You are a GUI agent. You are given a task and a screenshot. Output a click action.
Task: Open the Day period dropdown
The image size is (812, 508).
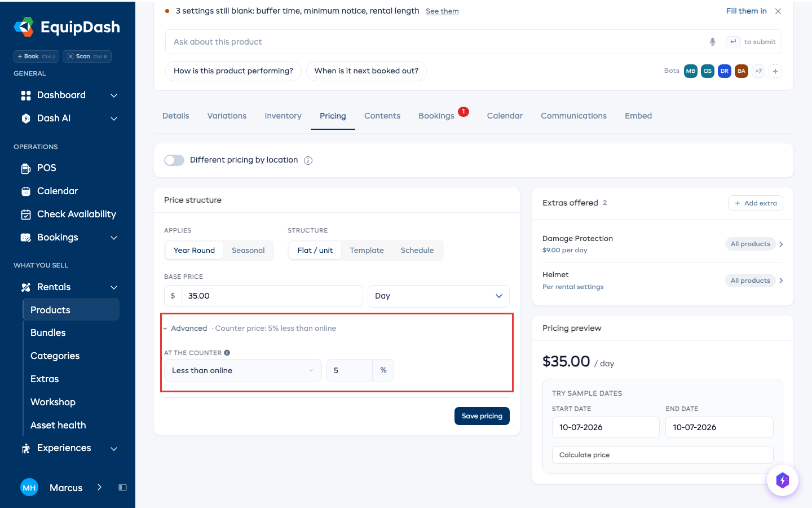pyautogui.click(x=439, y=296)
